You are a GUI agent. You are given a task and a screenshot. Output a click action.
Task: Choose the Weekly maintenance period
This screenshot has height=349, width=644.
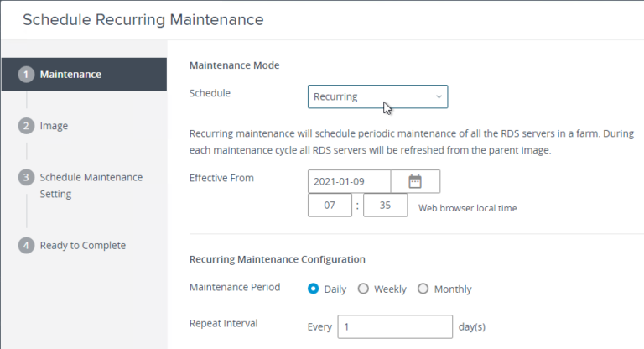pyautogui.click(x=363, y=289)
